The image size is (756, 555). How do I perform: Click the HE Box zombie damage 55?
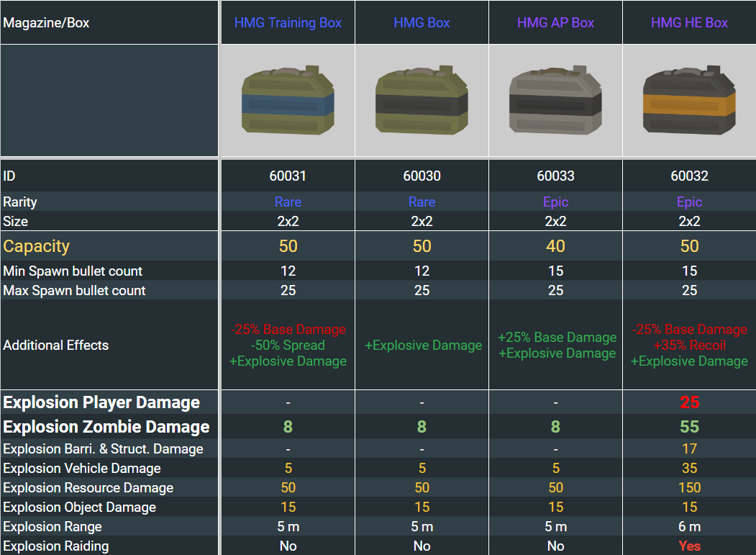tap(689, 427)
